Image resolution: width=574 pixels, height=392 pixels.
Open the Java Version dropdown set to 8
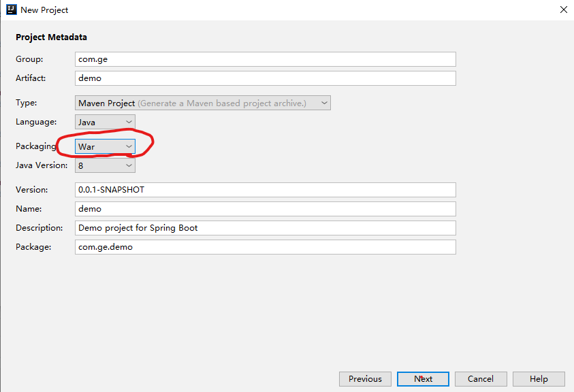(105, 165)
